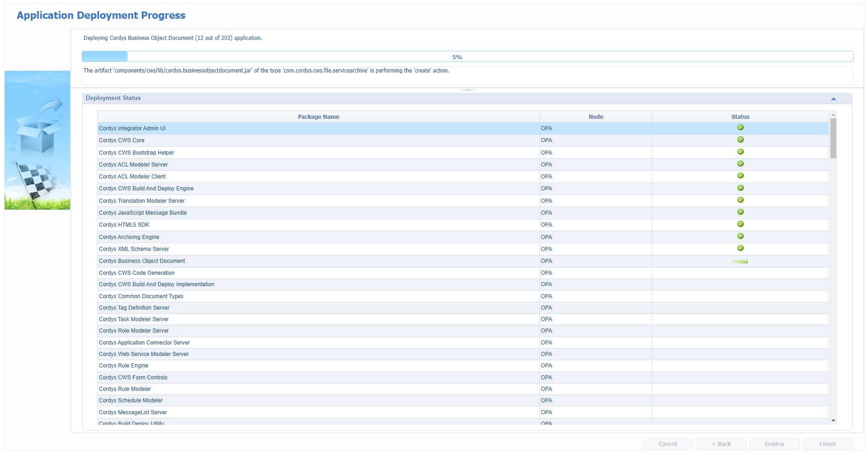Select row Cordys XML Schema Server
Screen dimensions: 868x456
coord(463,249)
